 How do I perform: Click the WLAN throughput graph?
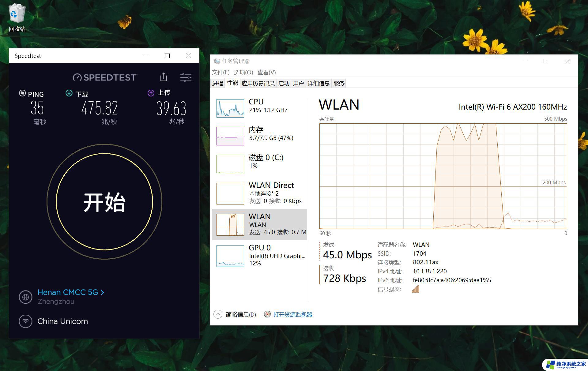443,176
